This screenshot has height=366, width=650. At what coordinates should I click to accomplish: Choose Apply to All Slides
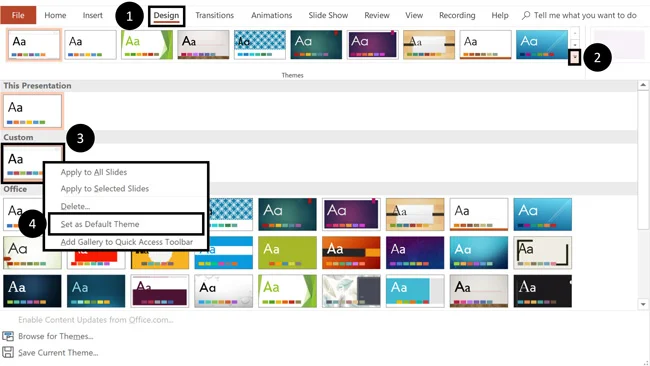(94, 172)
